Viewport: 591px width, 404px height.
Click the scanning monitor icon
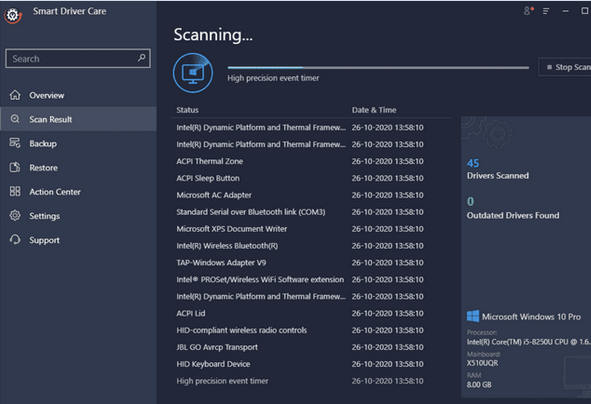pyautogui.click(x=193, y=73)
